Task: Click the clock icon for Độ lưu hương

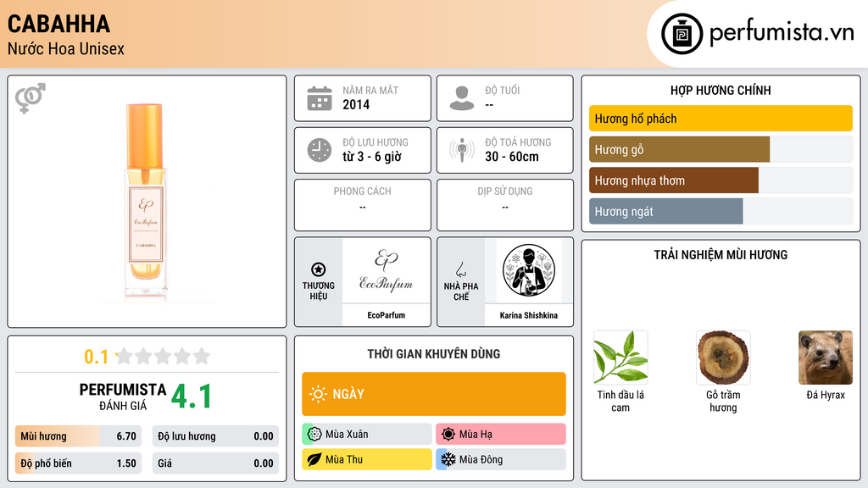Action: [x=320, y=150]
